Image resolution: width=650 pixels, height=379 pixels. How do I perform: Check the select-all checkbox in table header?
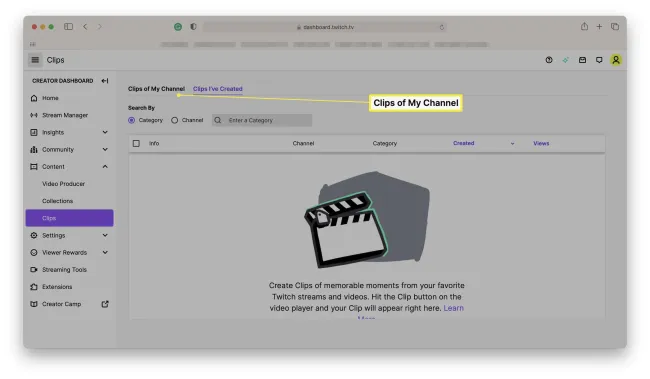click(x=136, y=143)
